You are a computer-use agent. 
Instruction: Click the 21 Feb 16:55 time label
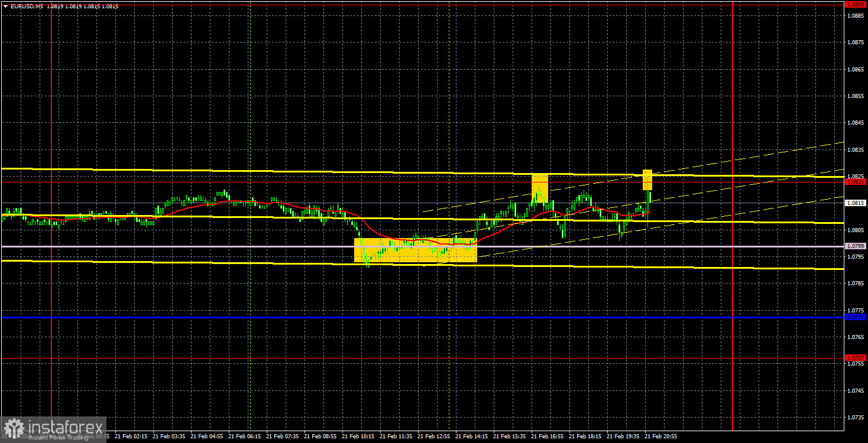click(547, 437)
